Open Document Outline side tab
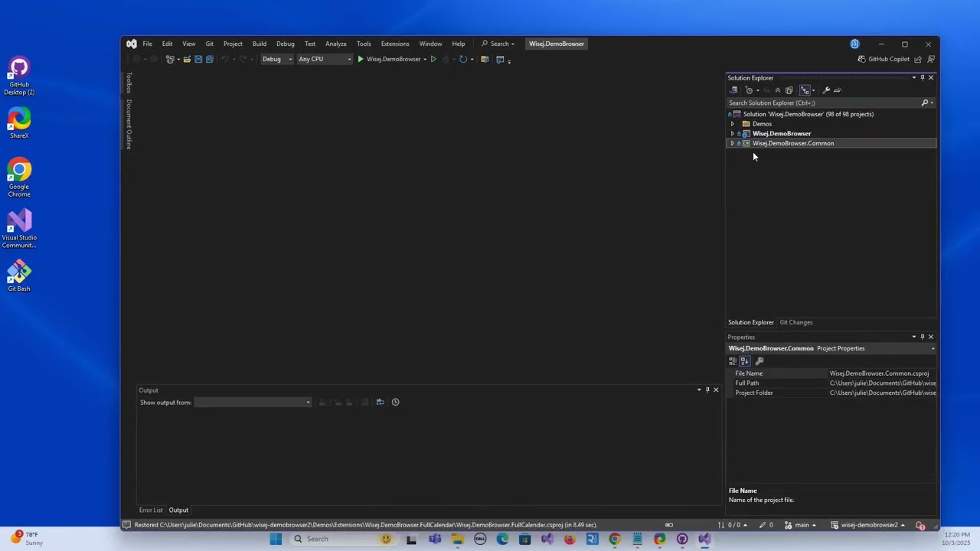 click(129, 125)
